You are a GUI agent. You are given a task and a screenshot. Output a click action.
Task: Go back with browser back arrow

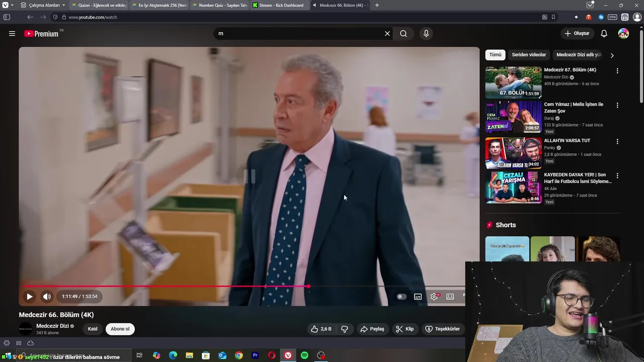tap(30, 17)
